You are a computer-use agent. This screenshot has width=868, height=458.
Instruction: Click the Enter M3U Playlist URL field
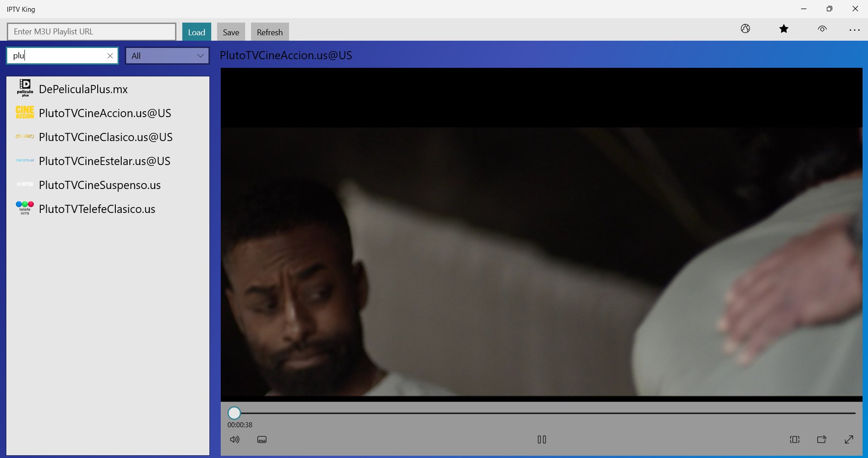pos(91,32)
